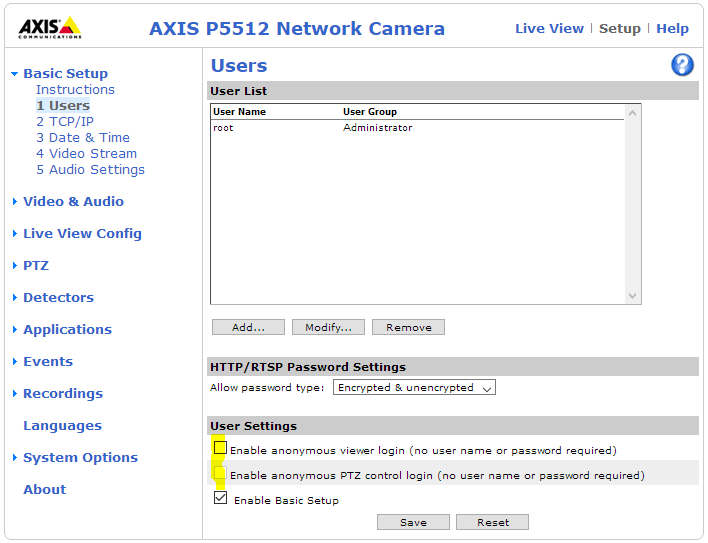Image resolution: width=708 pixels, height=543 pixels.
Task: Select the root user name
Action: pyautogui.click(x=223, y=128)
